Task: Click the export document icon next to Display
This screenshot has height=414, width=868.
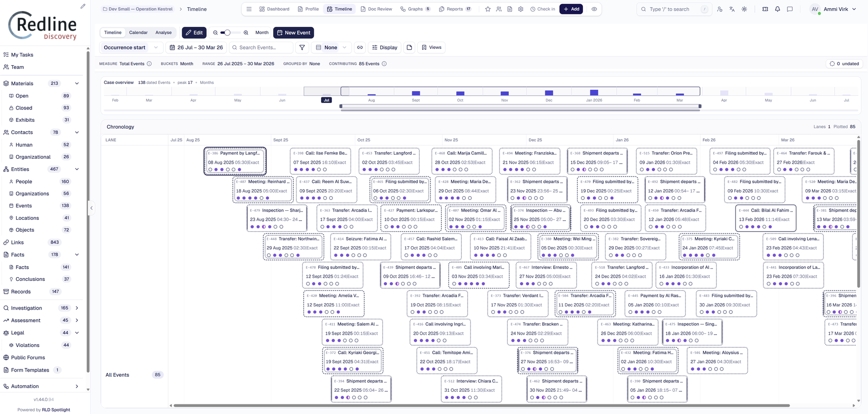Action: coord(409,47)
